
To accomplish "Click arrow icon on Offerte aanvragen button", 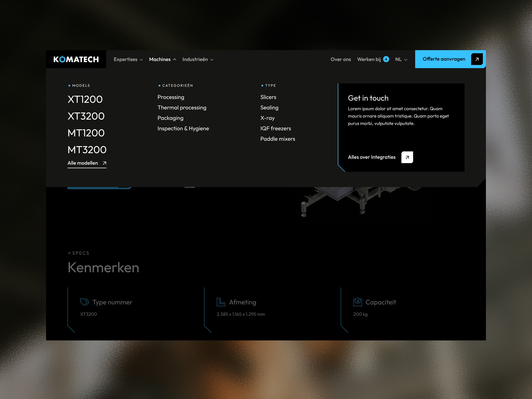I will pyautogui.click(x=477, y=59).
